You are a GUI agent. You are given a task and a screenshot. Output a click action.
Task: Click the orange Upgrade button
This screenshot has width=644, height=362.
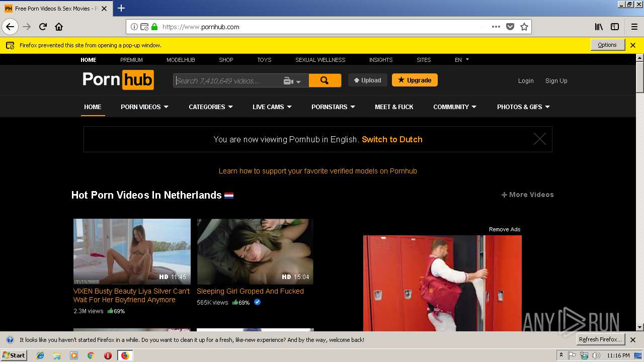click(x=415, y=80)
